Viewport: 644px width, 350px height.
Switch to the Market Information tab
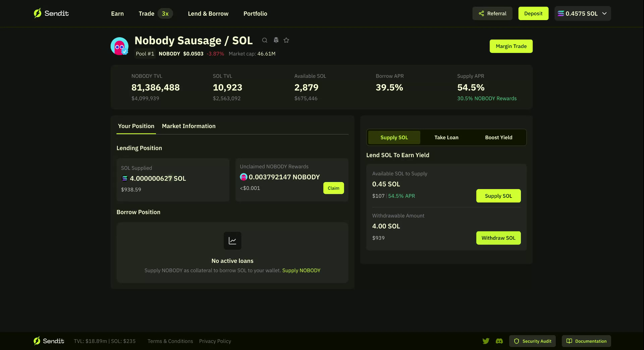point(189,126)
